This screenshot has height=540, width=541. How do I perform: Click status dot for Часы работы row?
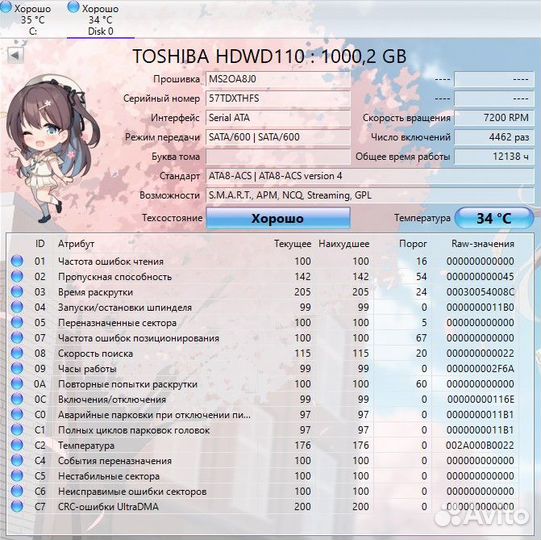click(x=17, y=369)
